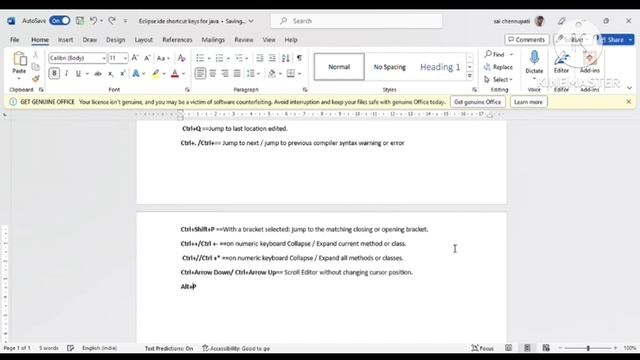The height and width of the screenshot is (360, 640).
Task: Open the multilevel list button
Action: point(239,58)
